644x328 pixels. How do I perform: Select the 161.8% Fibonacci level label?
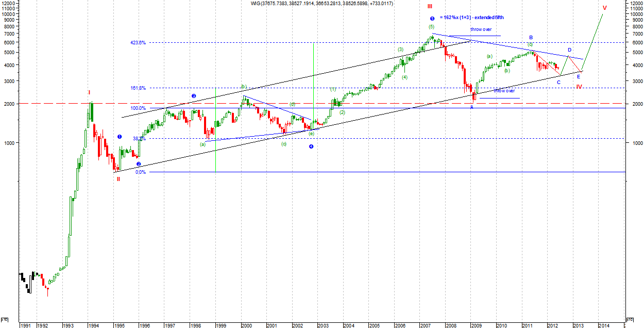138,88
